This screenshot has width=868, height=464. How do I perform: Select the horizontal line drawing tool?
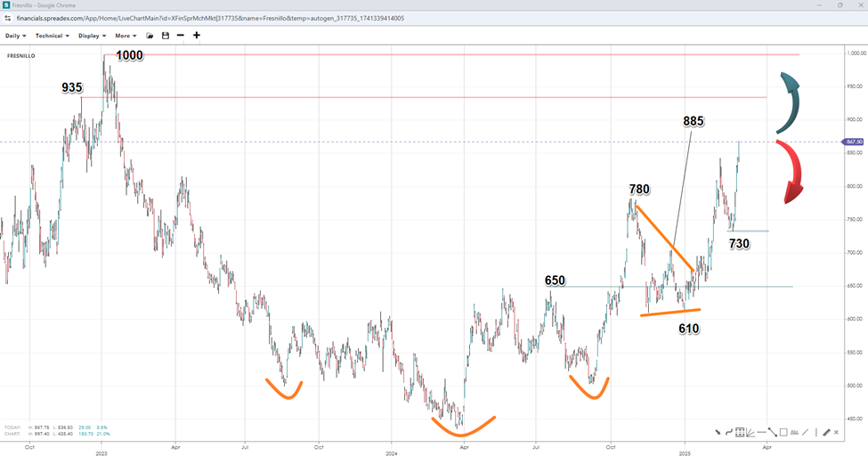coord(762,432)
